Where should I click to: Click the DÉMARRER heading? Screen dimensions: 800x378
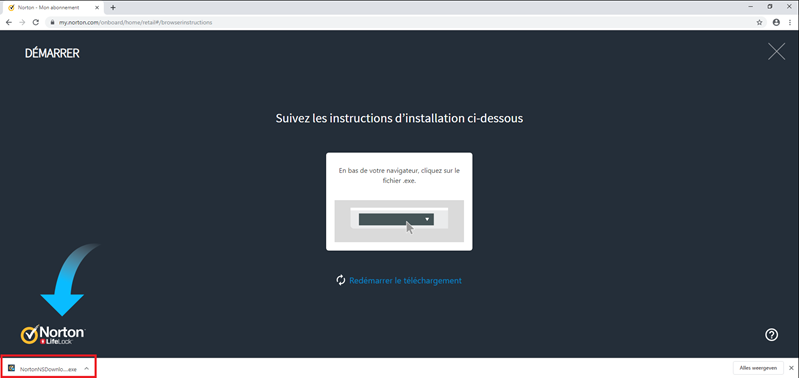53,53
